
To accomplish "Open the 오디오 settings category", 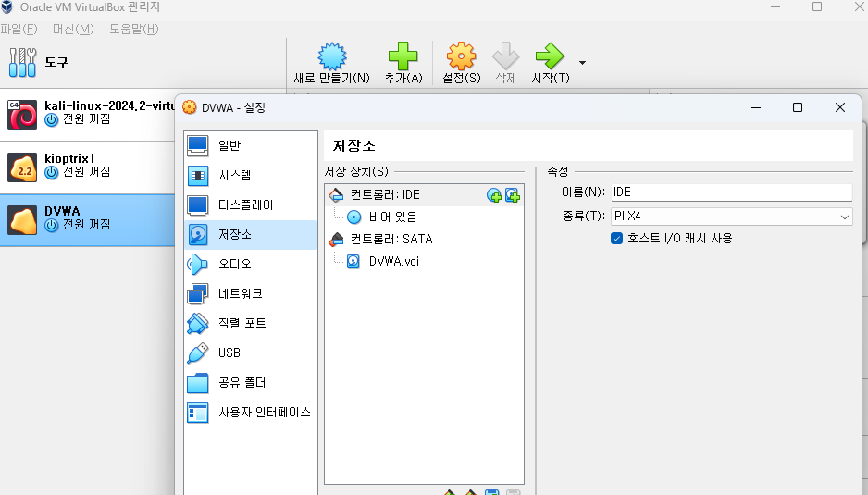I will point(251,264).
